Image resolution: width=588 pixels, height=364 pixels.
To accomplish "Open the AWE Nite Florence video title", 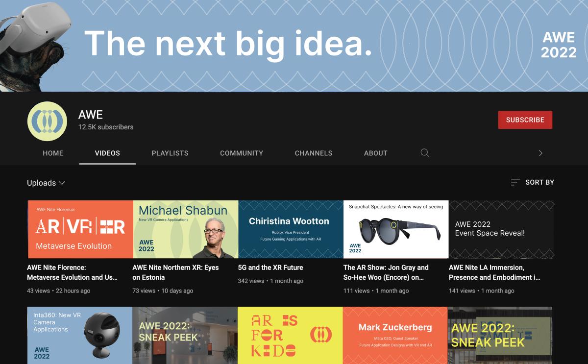I will click(x=73, y=272).
